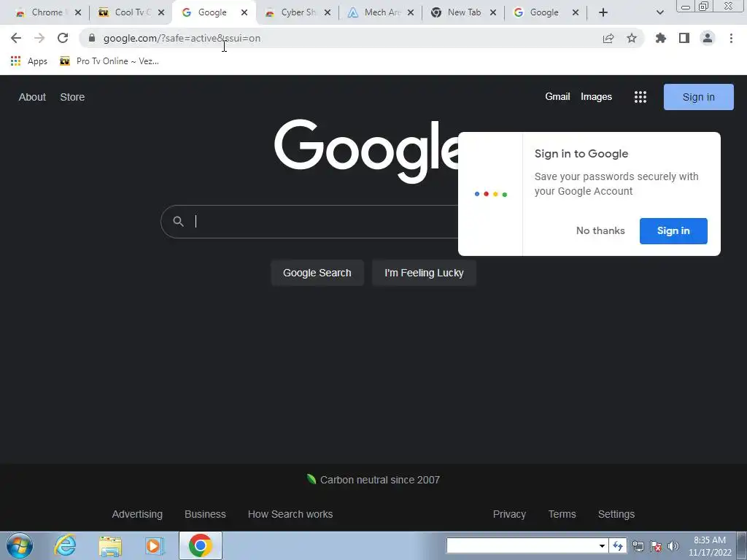Launch Internet Explorer from the taskbar

tap(65, 545)
